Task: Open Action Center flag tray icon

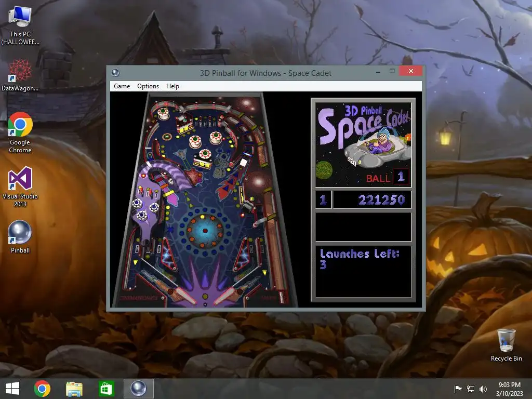Action: pos(458,389)
